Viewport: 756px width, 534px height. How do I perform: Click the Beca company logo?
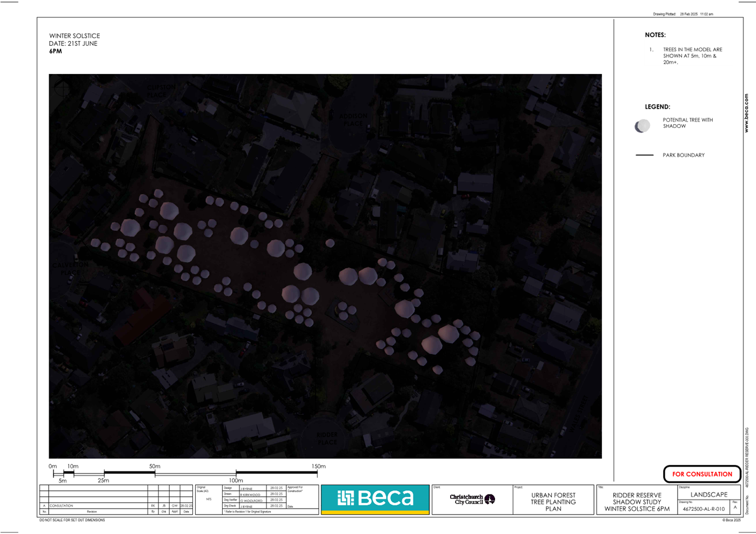[374, 497]
